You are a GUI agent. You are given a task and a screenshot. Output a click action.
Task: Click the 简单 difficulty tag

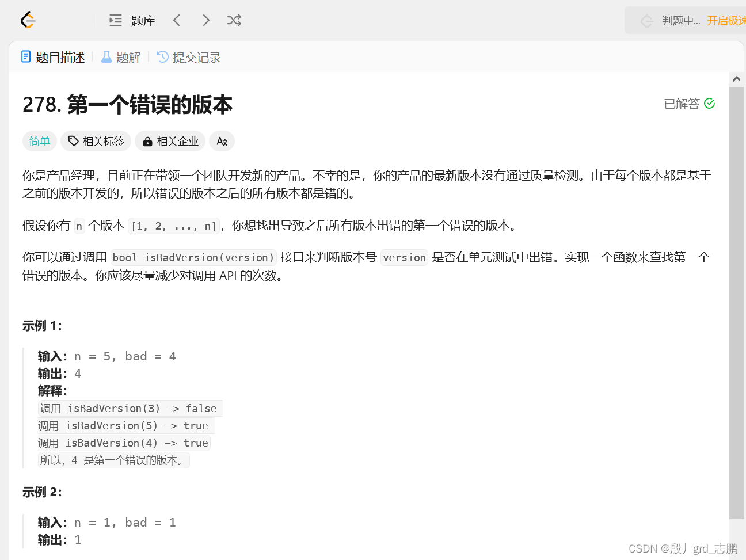40,141
